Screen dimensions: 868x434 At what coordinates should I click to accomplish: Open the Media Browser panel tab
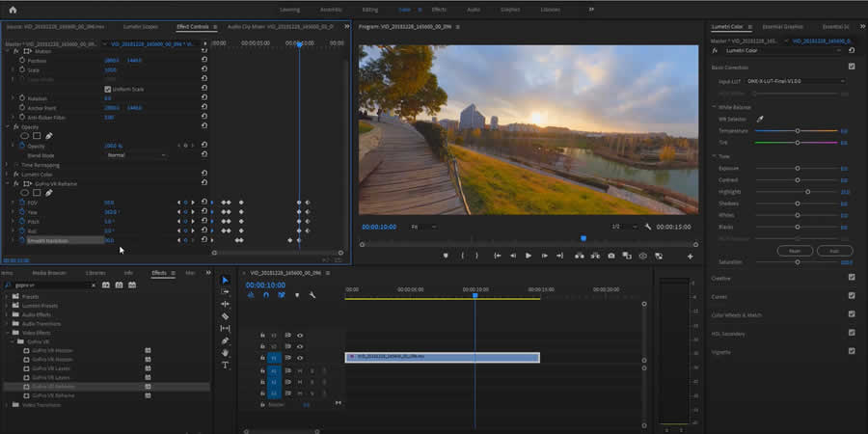click(50, 273)
